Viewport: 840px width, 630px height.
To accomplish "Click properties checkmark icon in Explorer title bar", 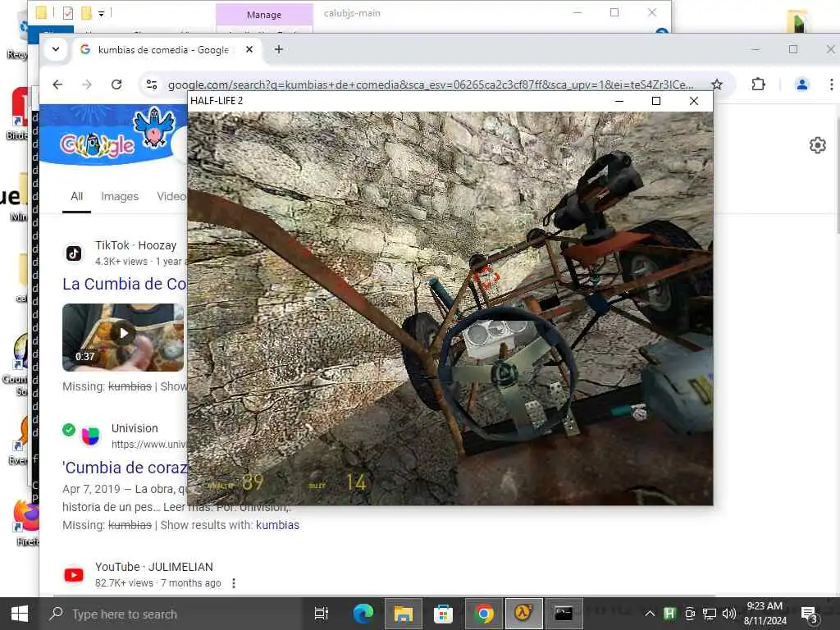I will click(x=67, y=13).
